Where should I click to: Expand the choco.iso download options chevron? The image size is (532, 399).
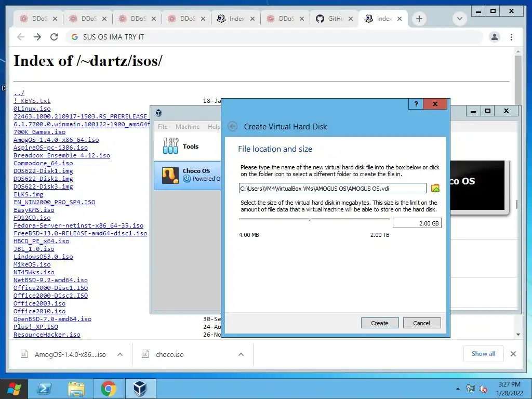coord(241,354)
